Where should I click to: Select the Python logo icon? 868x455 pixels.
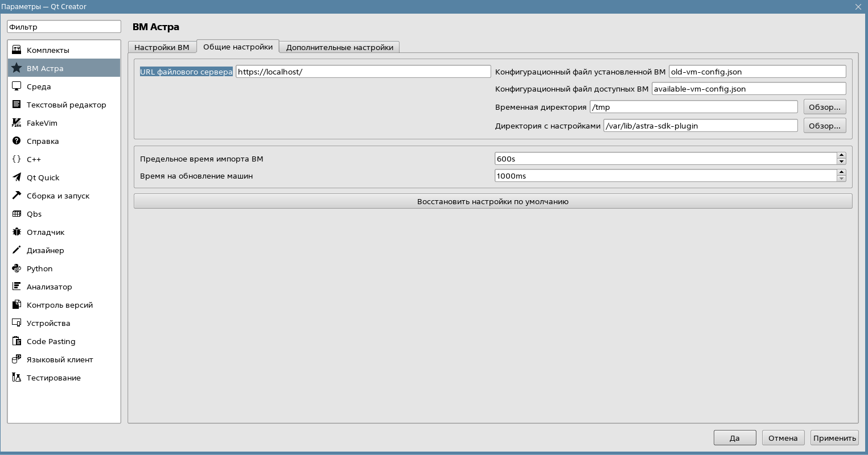tap(17, 268)
